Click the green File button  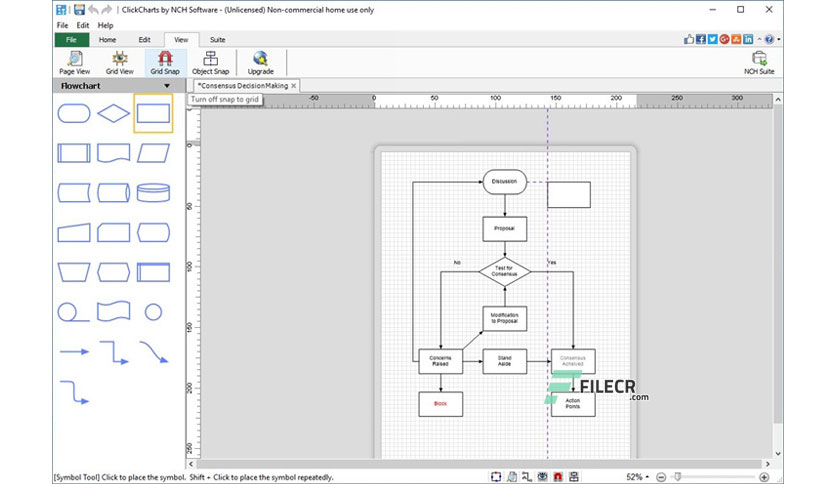(71, 39)
